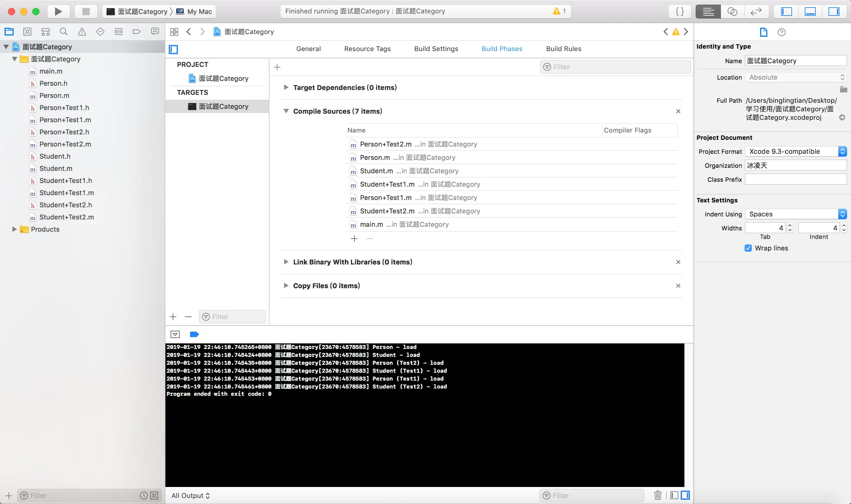
Task: Open the breakpoint navigator icon
Action: (136, 32)
